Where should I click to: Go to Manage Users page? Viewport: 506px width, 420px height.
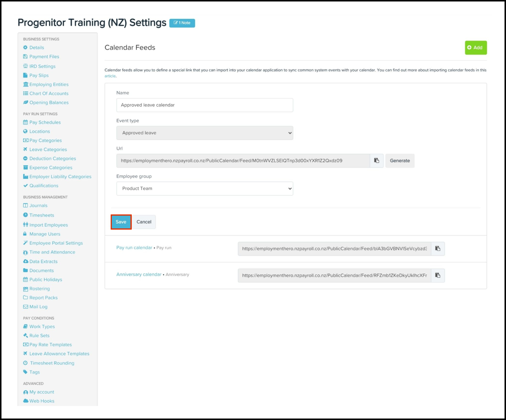[x=45, y=234]
